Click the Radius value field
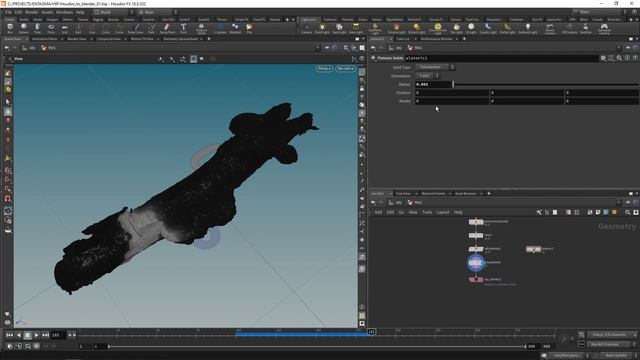 (433, 84)
